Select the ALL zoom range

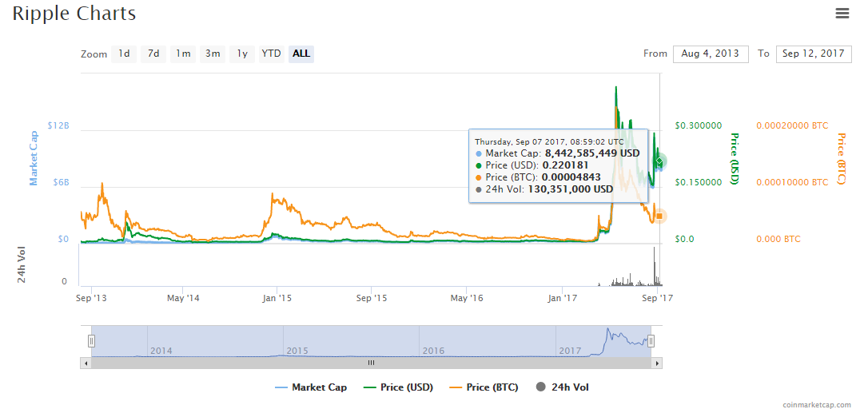[301, 54]
